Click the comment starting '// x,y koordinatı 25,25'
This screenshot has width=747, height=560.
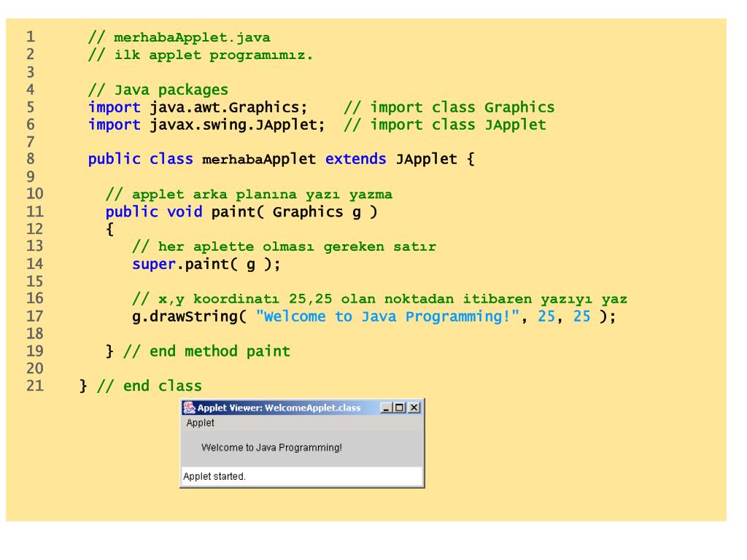point(379,299)
